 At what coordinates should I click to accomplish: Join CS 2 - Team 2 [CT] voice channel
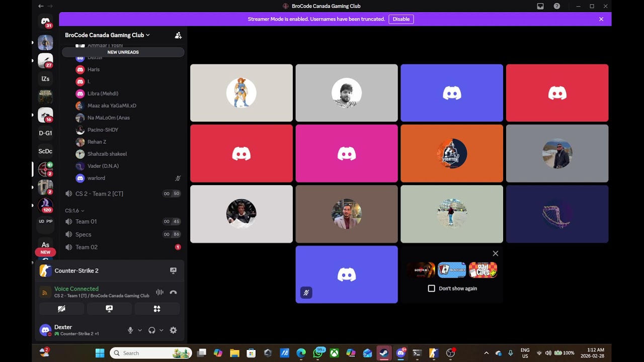click(x=123, y=194)
